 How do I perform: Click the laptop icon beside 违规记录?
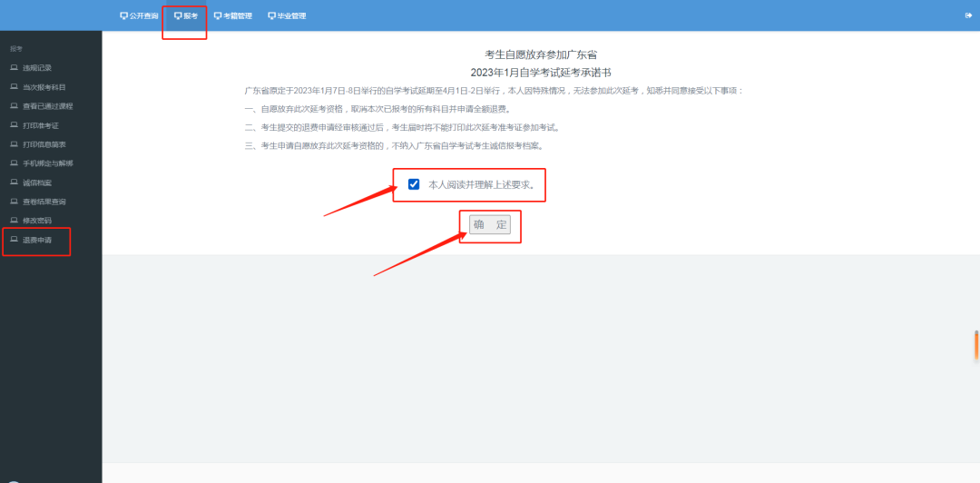[x=14, y=68]
